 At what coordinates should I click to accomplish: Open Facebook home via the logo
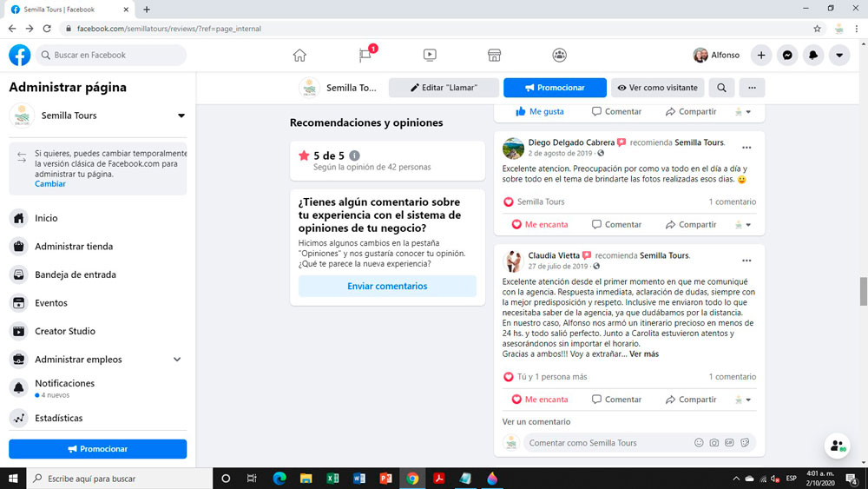tap(19, 55)
